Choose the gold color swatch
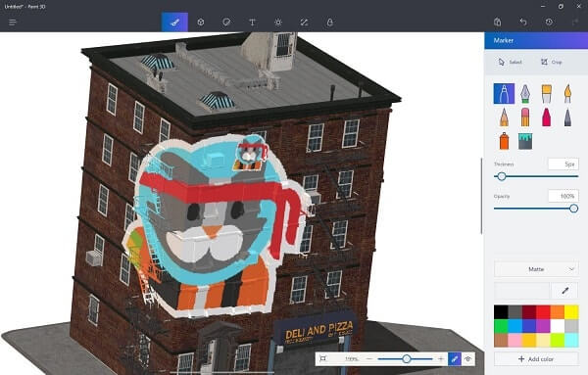The width and height of the screenshot is (588, 375). (529, 340)
